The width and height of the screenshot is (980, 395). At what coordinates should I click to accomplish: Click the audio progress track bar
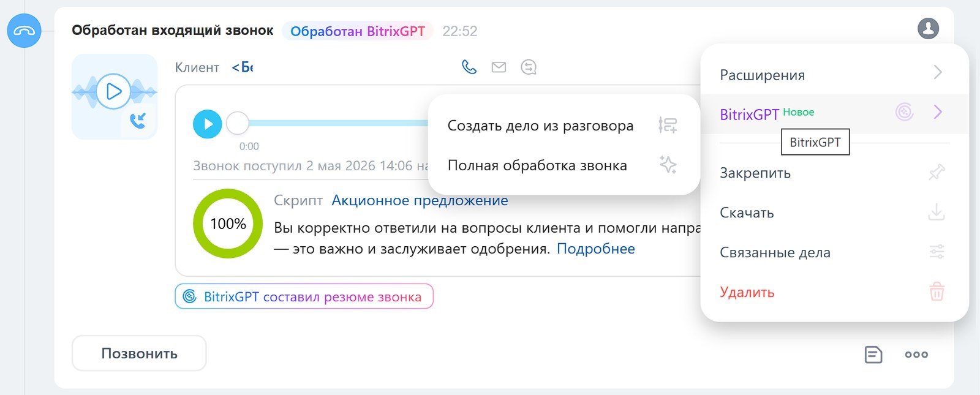[x=338, y=123]
